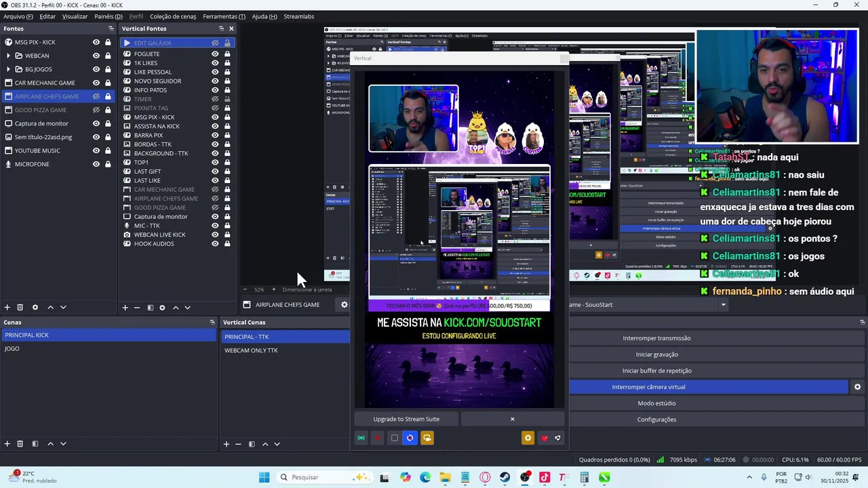Open source properties gear in Fontes panel
This screenshot has height=488, width=868.
[35, 308]
